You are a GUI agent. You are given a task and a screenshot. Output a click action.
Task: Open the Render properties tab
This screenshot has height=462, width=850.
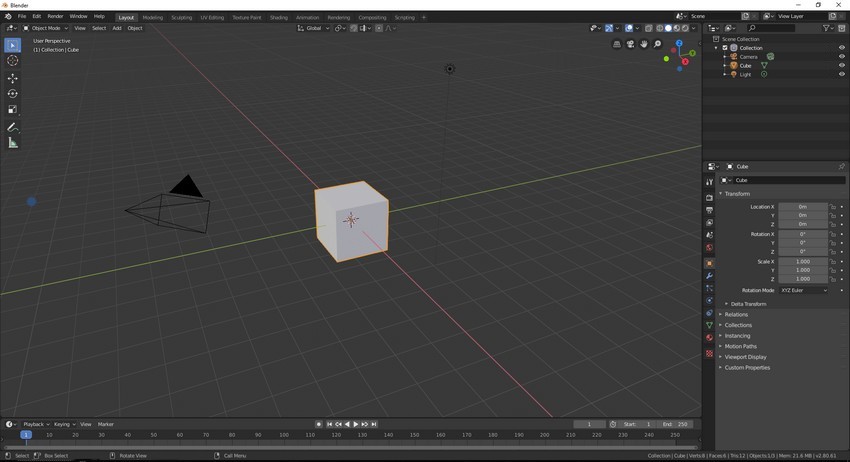click(709, 197)
